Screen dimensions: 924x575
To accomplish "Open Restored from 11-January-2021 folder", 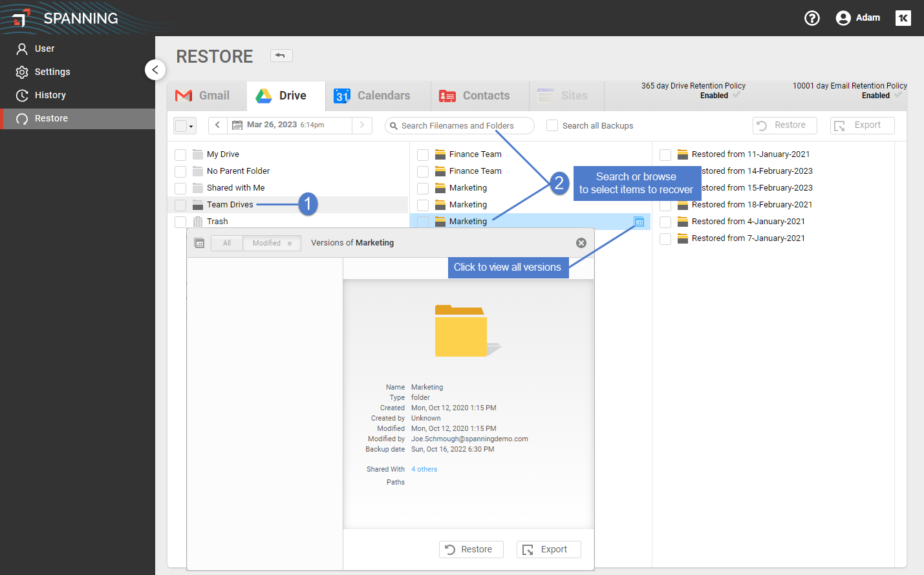I will click(x=750, y=154).
